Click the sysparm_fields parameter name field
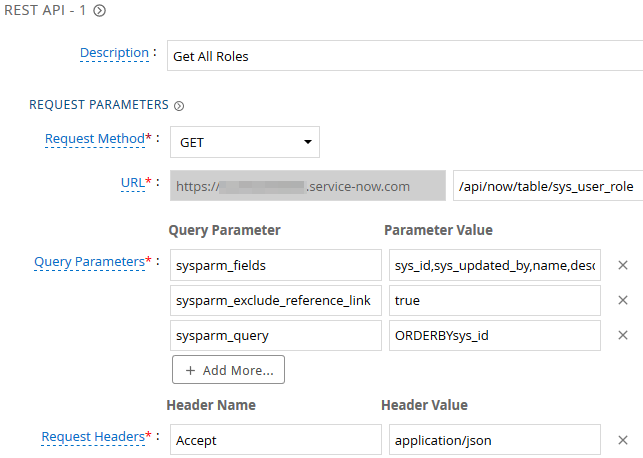The height and width of the screenshot is (458, 643). coord(276,265)
